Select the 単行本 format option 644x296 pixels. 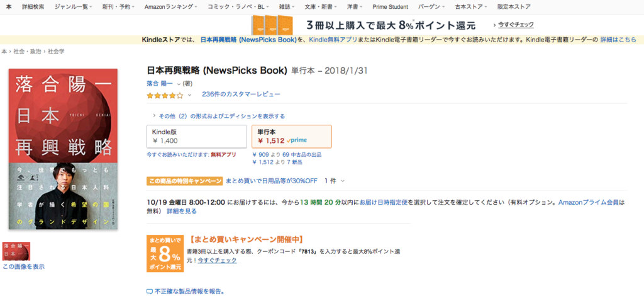pyautogui.click(x=292, y=137)
